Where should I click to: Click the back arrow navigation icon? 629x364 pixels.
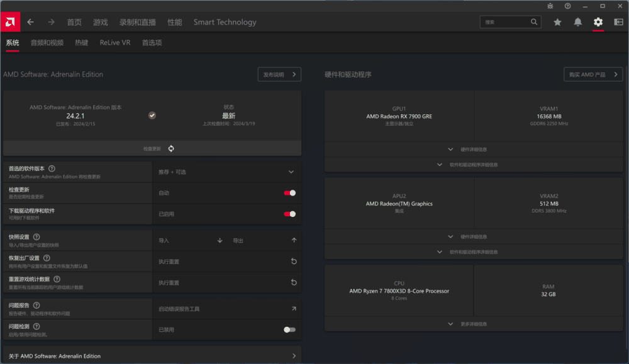tap(30, 21)
